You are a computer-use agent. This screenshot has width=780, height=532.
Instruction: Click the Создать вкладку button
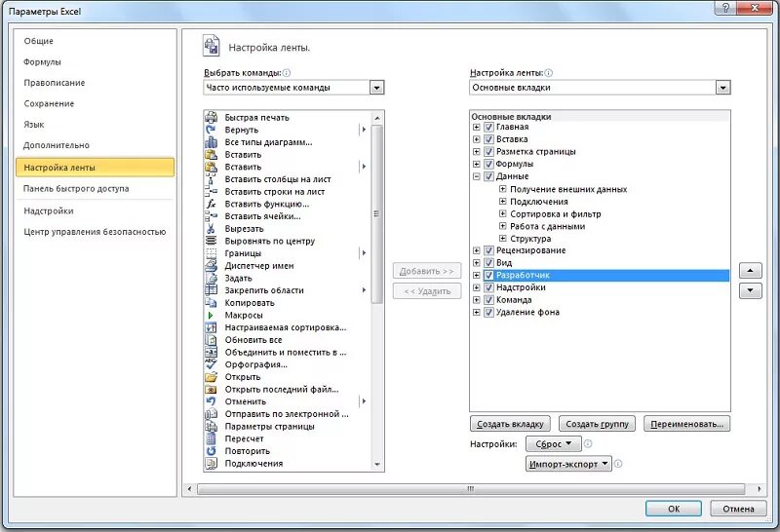point(510,424)
